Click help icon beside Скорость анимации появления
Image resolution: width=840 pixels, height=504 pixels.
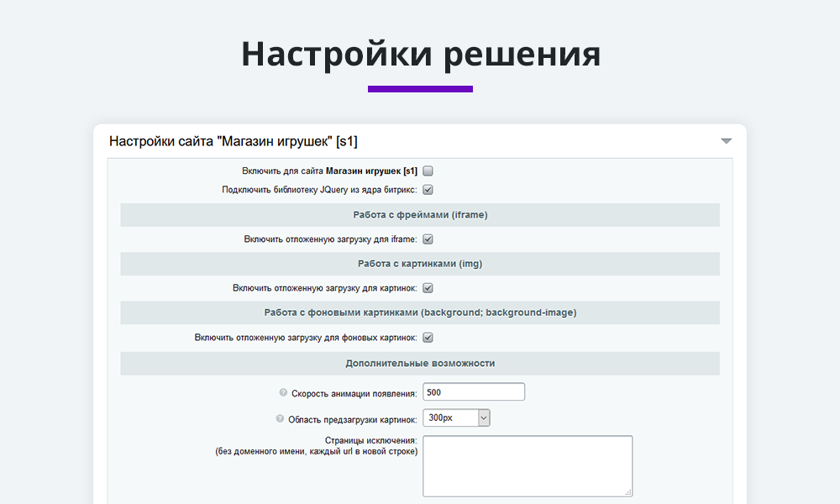pyautogui.click(x=283, y=392)
